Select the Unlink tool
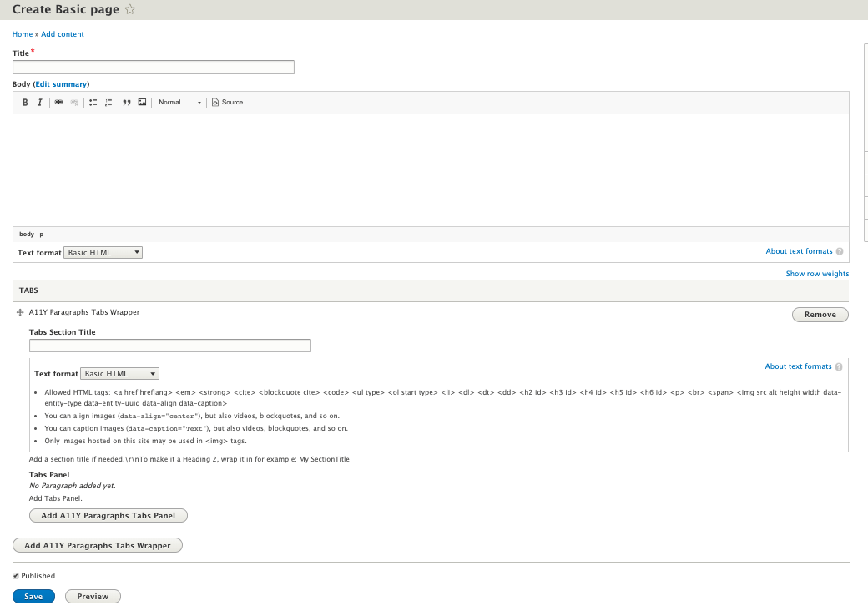The height and width of the screenshot is (606, 868). (74, 102)
